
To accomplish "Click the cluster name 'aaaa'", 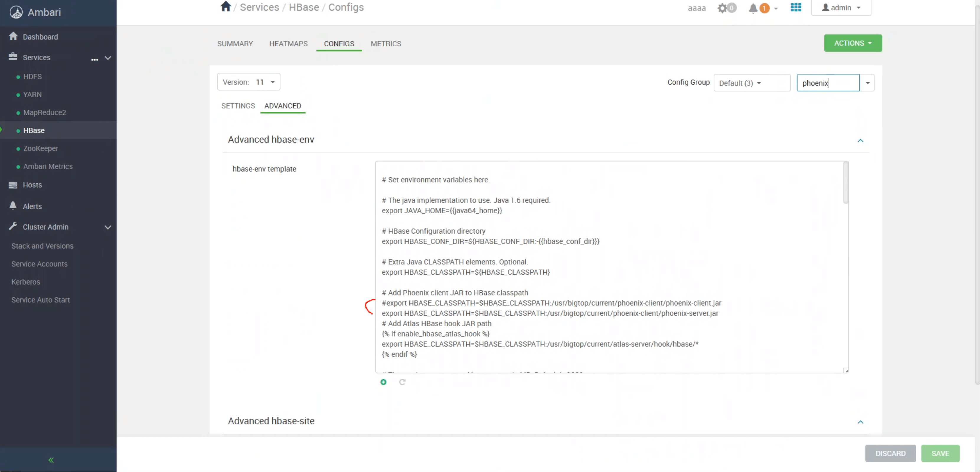I will coord(696,8).
